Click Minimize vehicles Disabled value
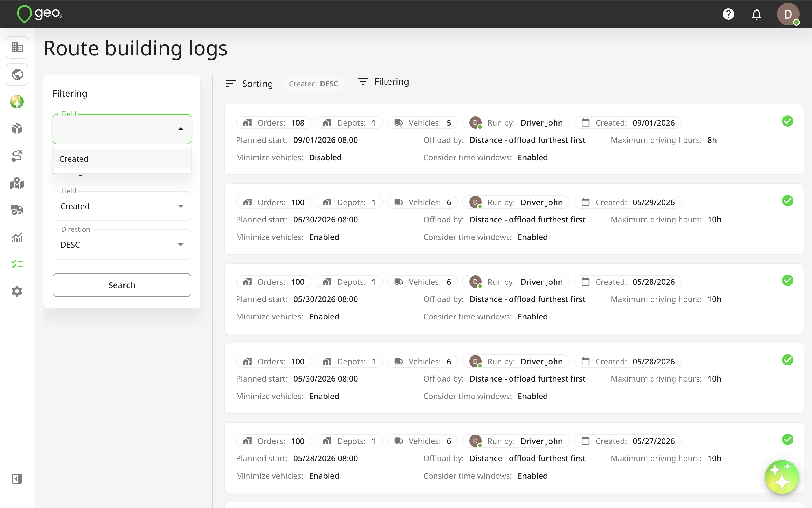This screenshot has width=812, height=508. [325, 157]
